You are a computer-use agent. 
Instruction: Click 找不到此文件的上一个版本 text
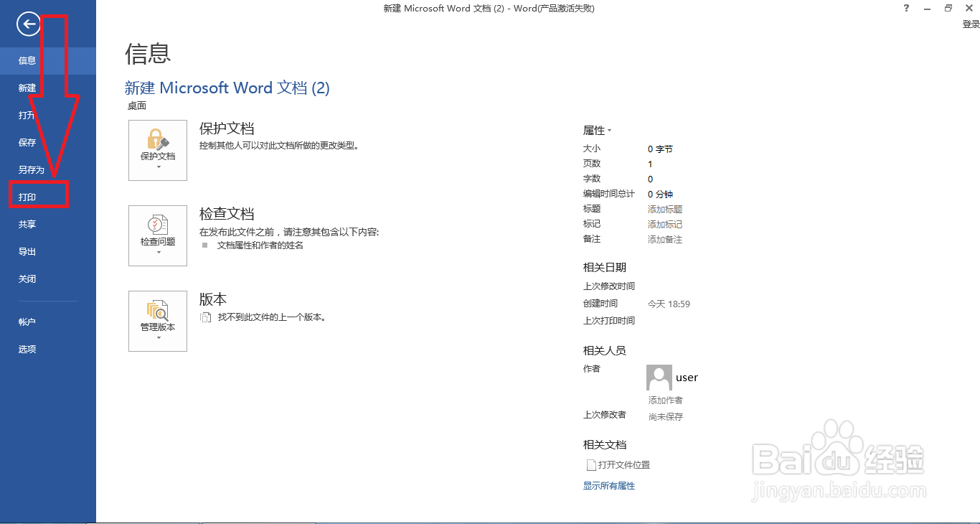[x=272, y=317]
